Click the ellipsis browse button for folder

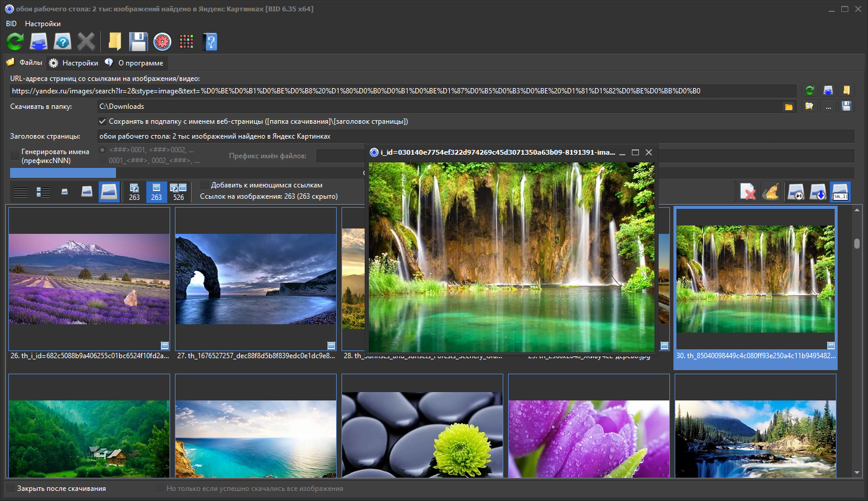(x=828, y=106)
